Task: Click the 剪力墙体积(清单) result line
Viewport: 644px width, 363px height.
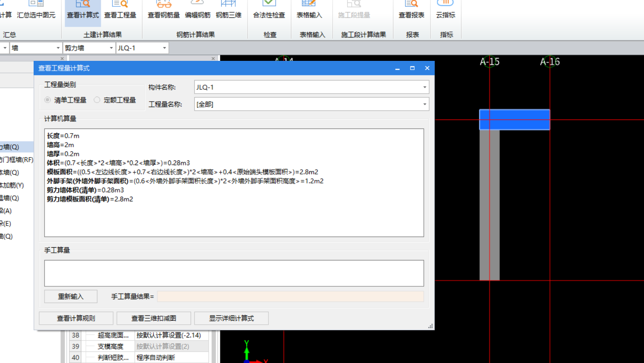Action: (x=85, y=190)
